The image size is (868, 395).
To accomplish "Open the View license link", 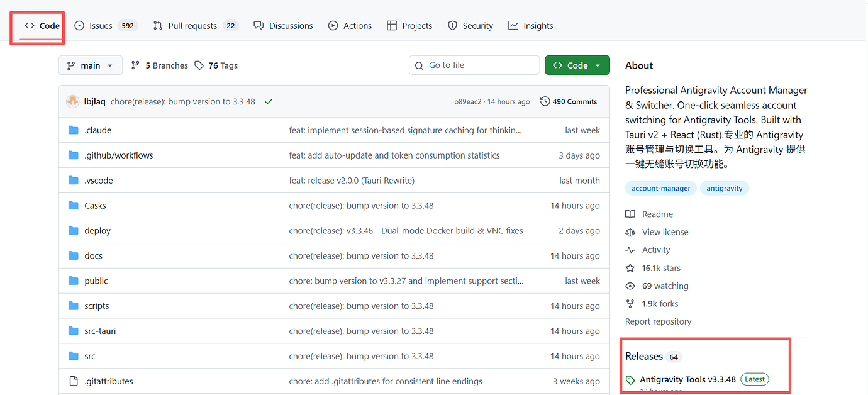I will pyautogui.click(x=657, y=232).
